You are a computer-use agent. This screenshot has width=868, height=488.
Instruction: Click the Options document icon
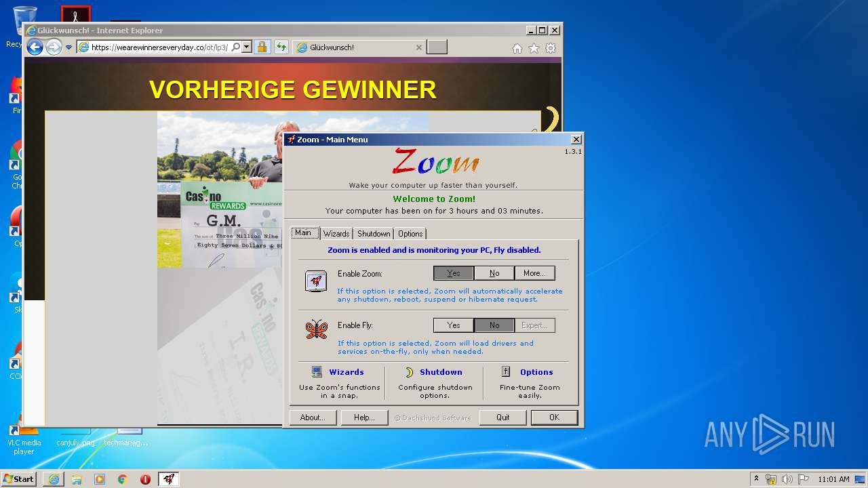[x=506, y=371]
